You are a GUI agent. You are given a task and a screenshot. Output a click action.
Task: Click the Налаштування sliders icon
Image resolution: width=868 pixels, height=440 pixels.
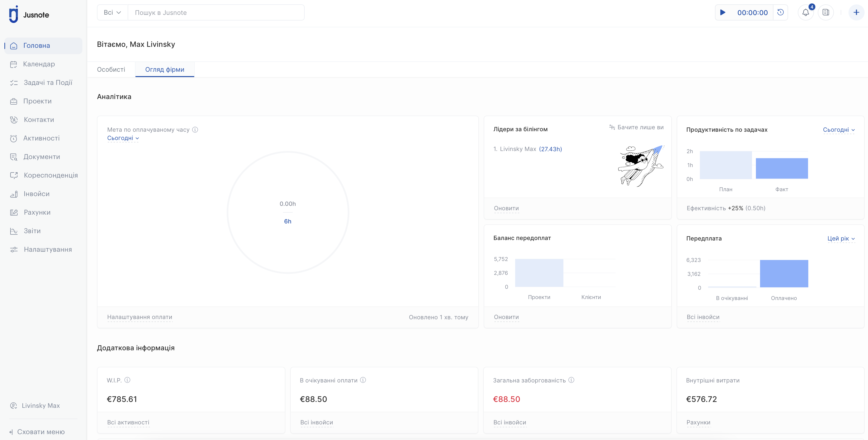(14, 250)
